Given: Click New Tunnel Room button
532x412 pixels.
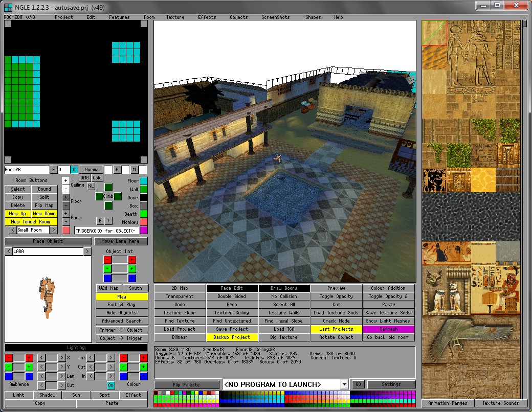Looking at the screenshot, I should pyautogui.click(x=31, y=222).
